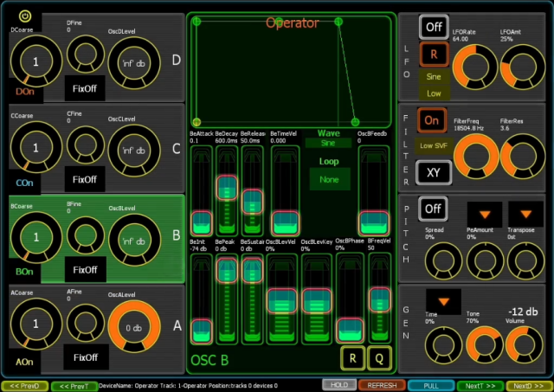Click the OscDLevel knob
Screen dimensions: 554x392
coord(134,63)
